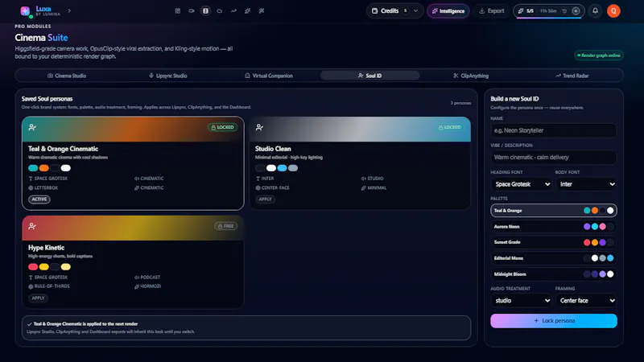Click the CENTER-FACE label on Studio Clean card
Screen dimensions: 644x362
[272, 188]
